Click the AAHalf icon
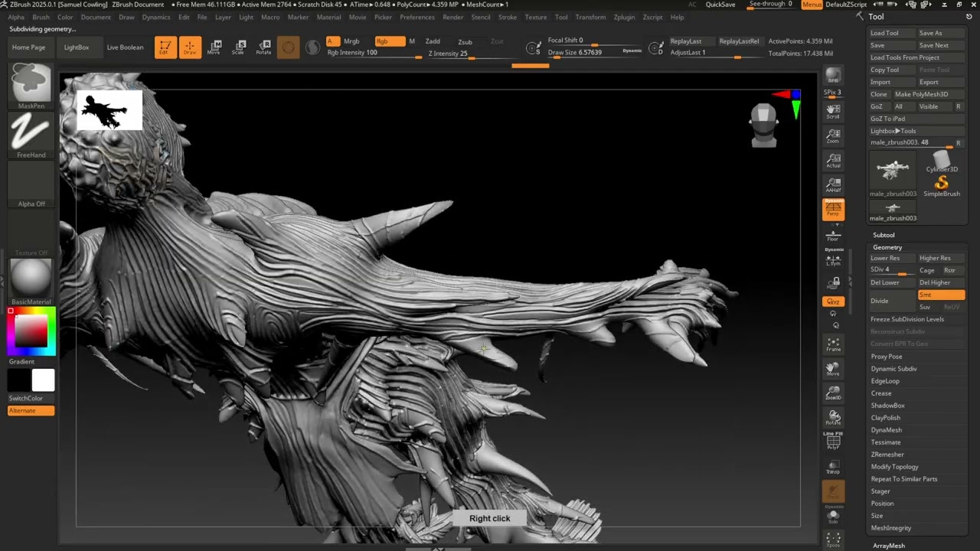The height and width of the screenshot is (551, 980). point(833,185)
